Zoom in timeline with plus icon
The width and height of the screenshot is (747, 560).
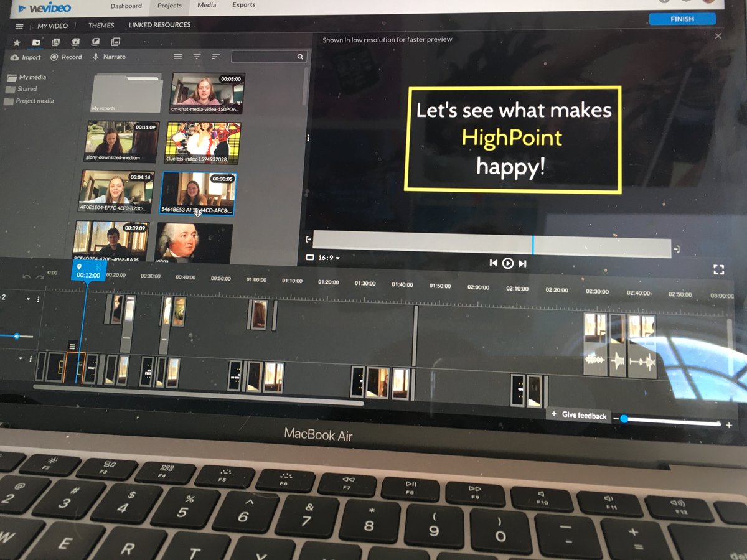[x=729, y=425]
